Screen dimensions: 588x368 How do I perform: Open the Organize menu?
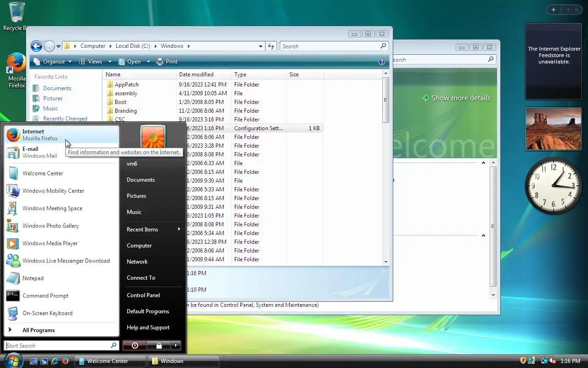(53, 62)
